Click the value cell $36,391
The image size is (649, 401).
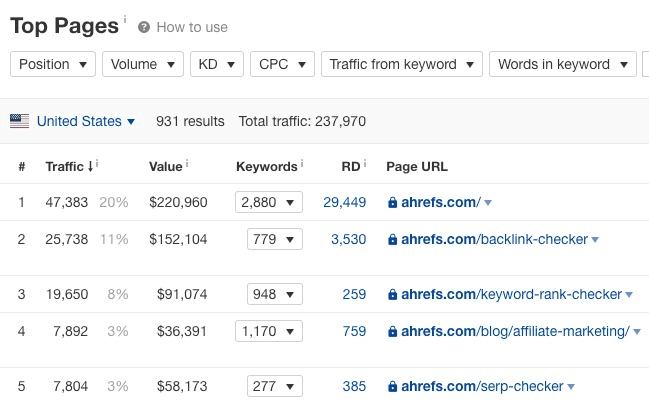tap(182, 331)
